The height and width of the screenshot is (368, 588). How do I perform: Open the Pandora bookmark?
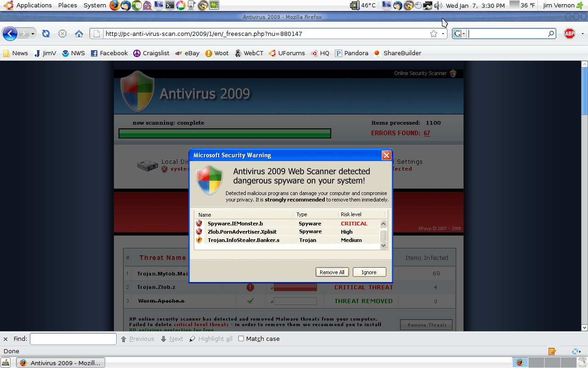(352, 53)
